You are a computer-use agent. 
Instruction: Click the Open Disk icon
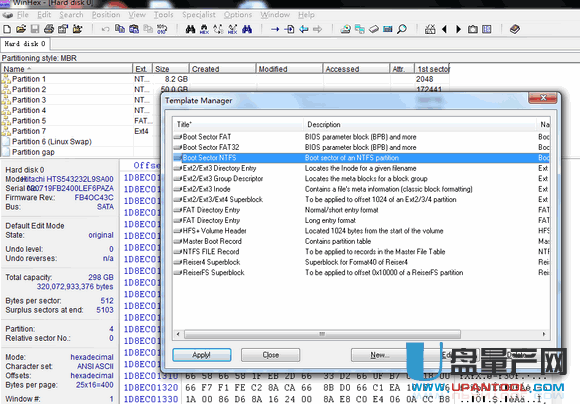tap(346, 29)
